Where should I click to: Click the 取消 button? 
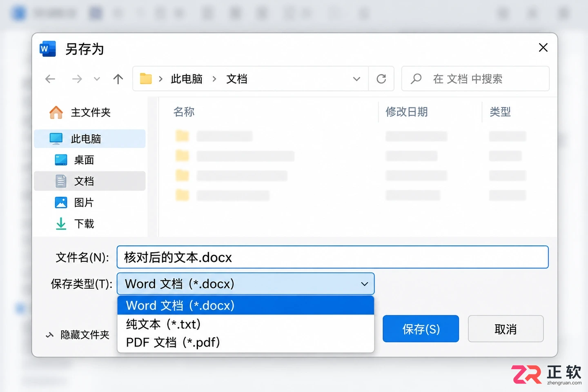point(506,329)
